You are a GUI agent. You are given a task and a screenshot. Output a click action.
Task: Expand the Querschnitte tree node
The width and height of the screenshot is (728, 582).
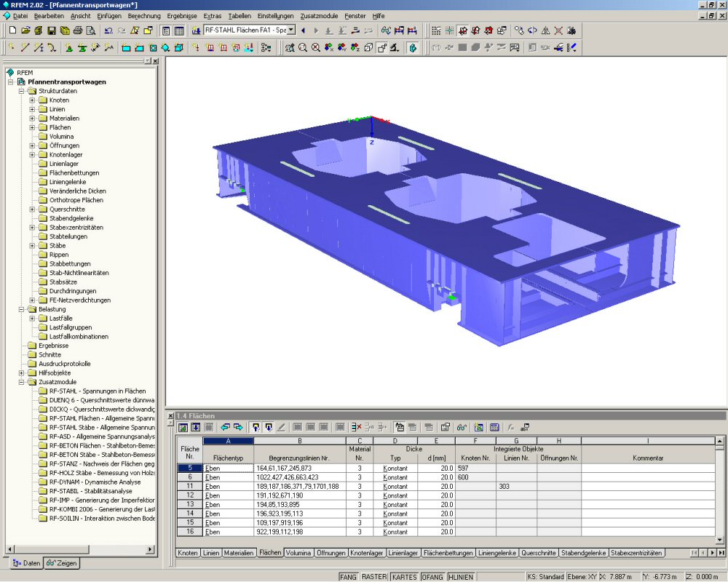[x=32, y=210]
